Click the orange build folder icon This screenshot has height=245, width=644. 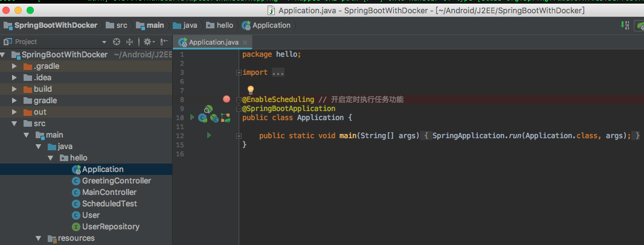tap(28, 89)
